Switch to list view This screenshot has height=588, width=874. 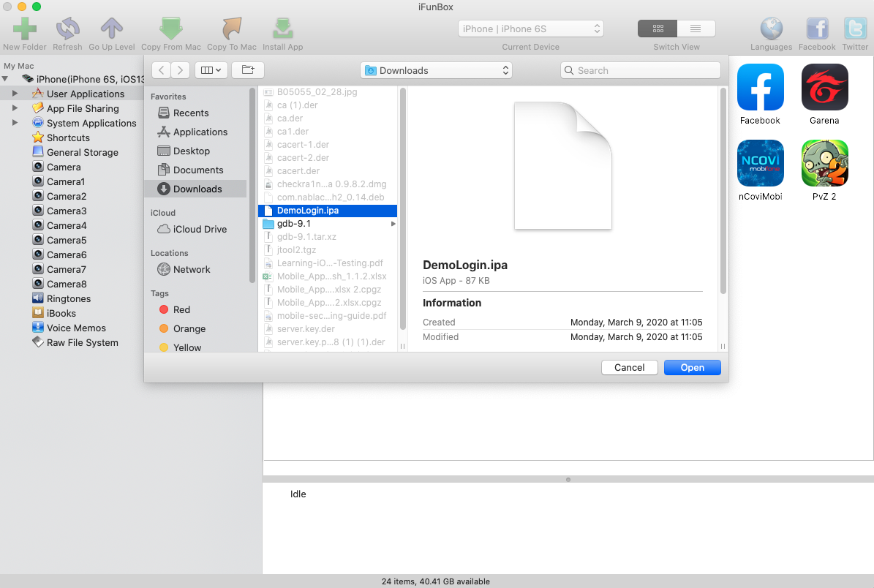click(x=696, y=29)
